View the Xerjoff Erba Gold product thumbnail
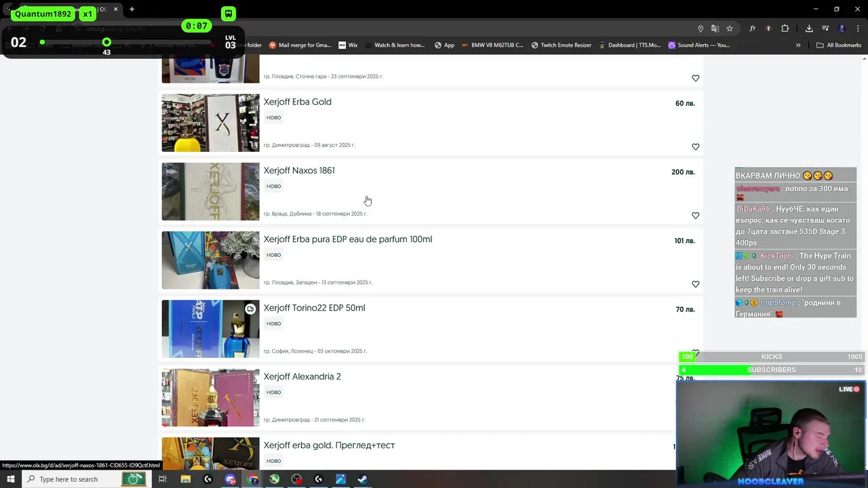 pyautogui.click(x=210, y=123)
